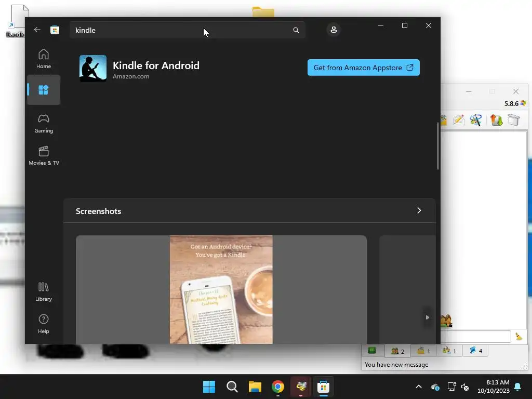
Task: Select the users tab showing 2 in messenger
Action: click(x=397, y=351)
